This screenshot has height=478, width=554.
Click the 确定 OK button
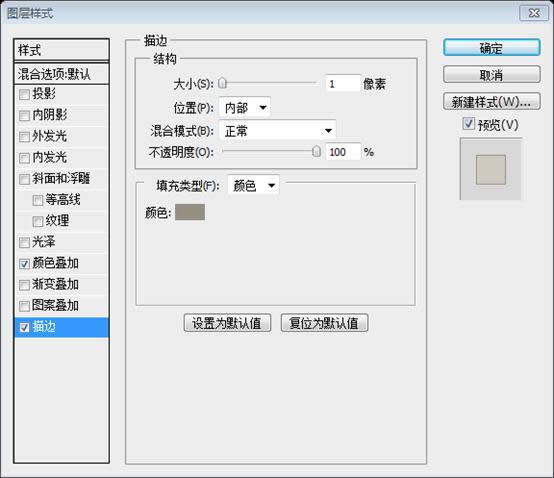(x=491, y=48)
